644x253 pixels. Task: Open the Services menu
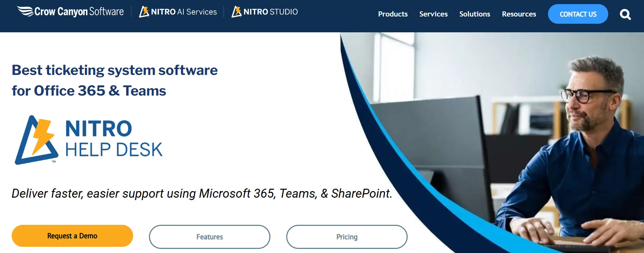[x=433, y=14]
